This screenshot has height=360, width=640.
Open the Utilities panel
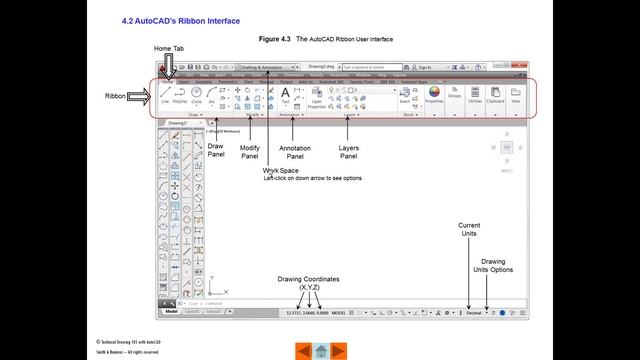pyautogui.click(x=475, y=95)
